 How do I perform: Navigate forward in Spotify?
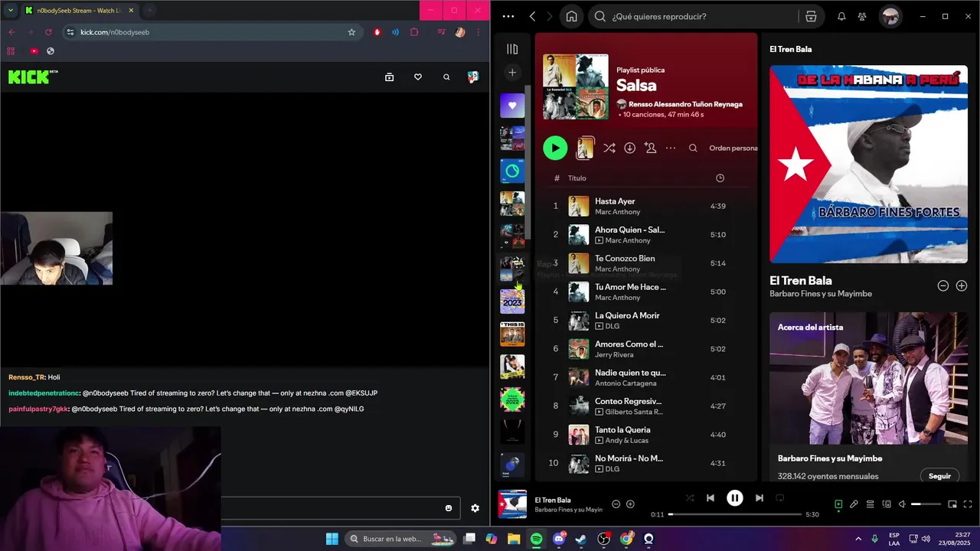(x=550, y=17)
